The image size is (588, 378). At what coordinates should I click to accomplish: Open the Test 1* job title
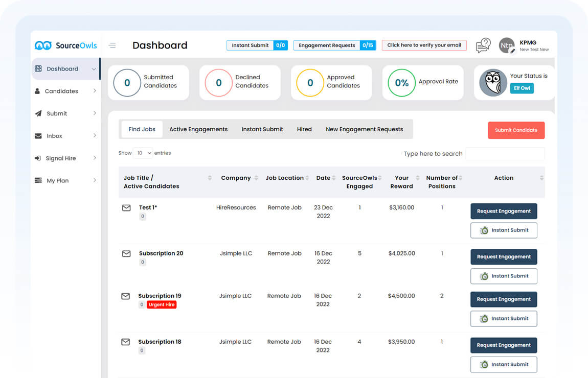coord(148,207)
